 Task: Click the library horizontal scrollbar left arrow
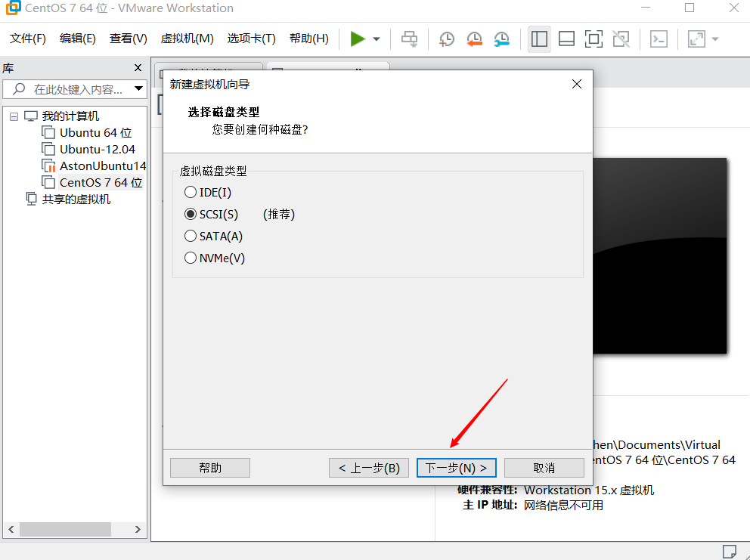pyautogui.click(x=11, y=530)
